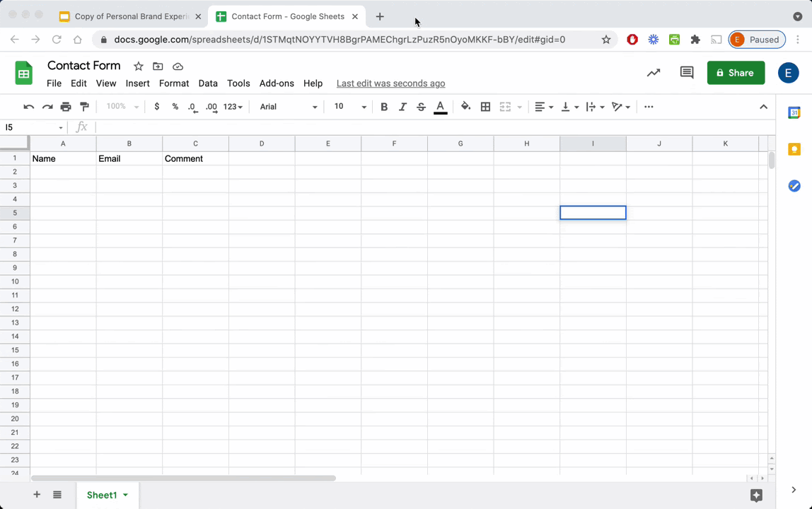Open the font size 10 dropdown
The width and height of the screenshot is (812, 509).
(x=350, y=107)
